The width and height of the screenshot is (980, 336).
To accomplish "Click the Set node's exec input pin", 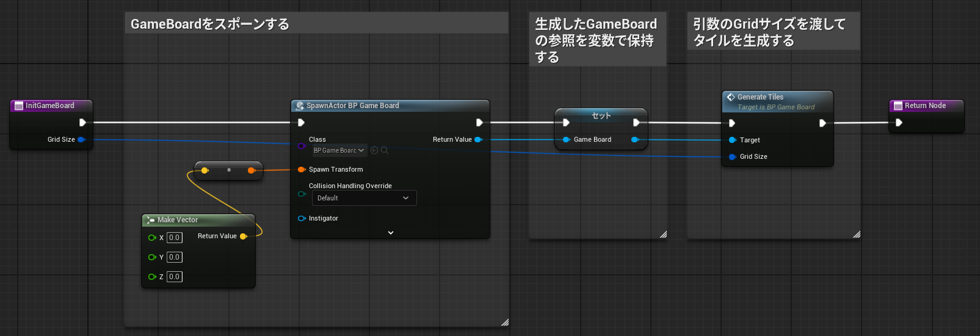I will pyautogui.click(x=566, y=122).
